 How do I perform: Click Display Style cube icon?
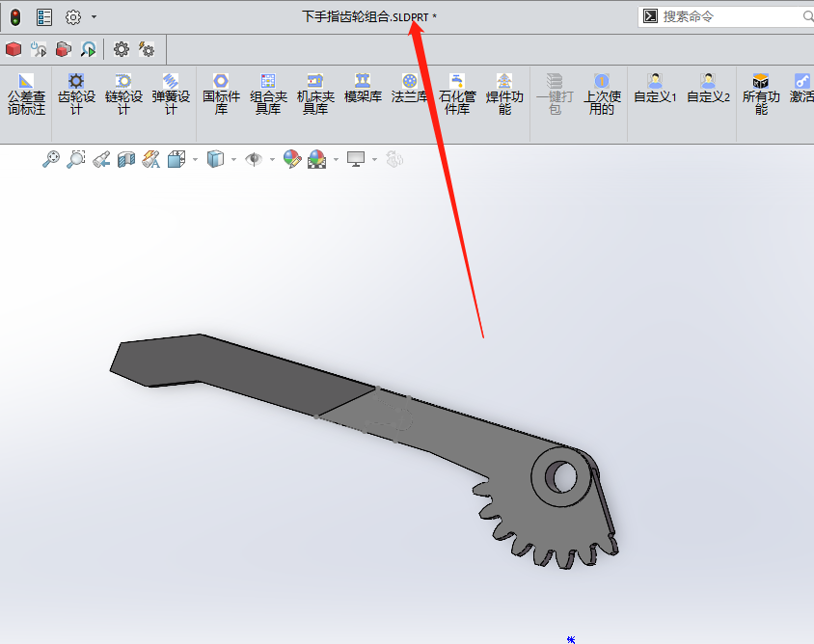(x=215, y=159)
